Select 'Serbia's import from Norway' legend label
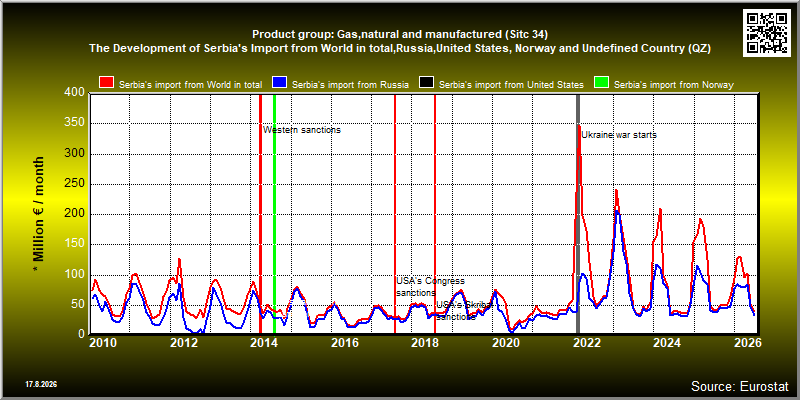Screen dimensions: 800x400 [673, 85]
